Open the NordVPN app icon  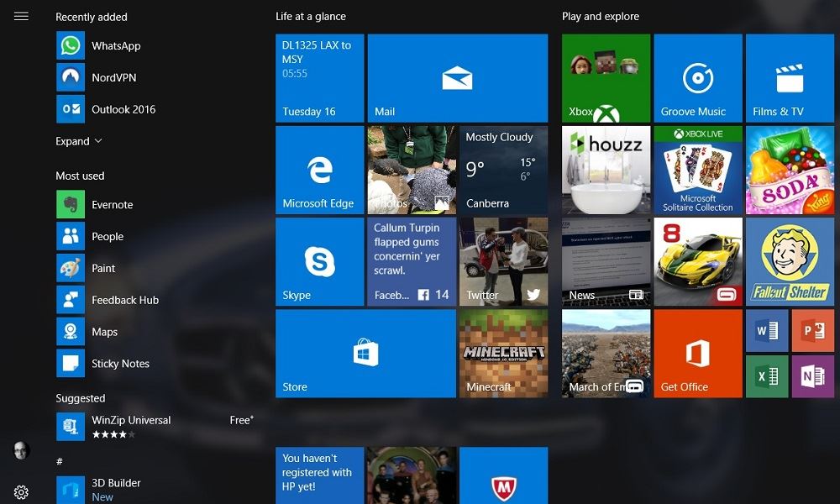click(x=71, y=77)
